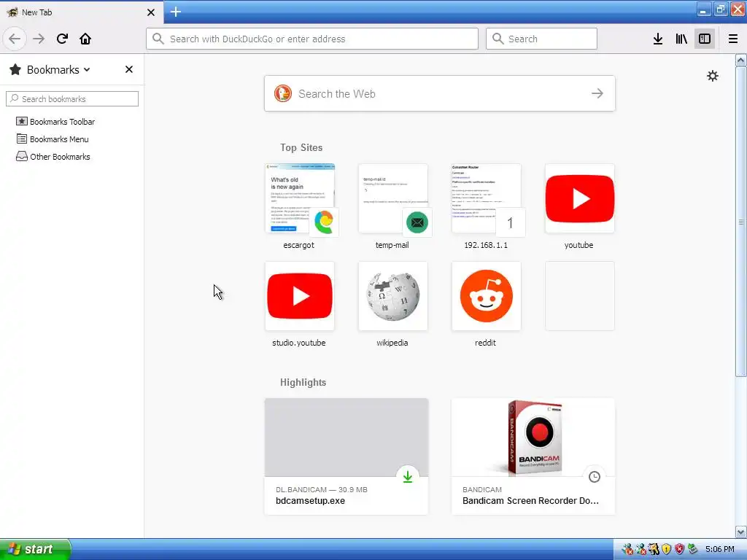The width and height of the screenshot is (747, 560).
Task: Open the home page via house icon
Action: pos(85,39)
